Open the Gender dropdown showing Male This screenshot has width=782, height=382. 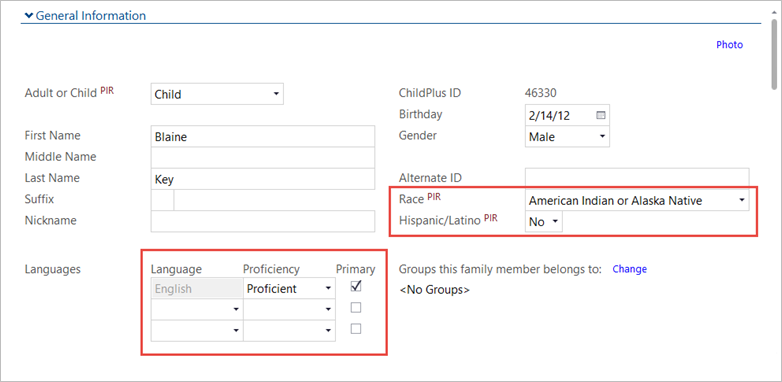tap(567, 136)
